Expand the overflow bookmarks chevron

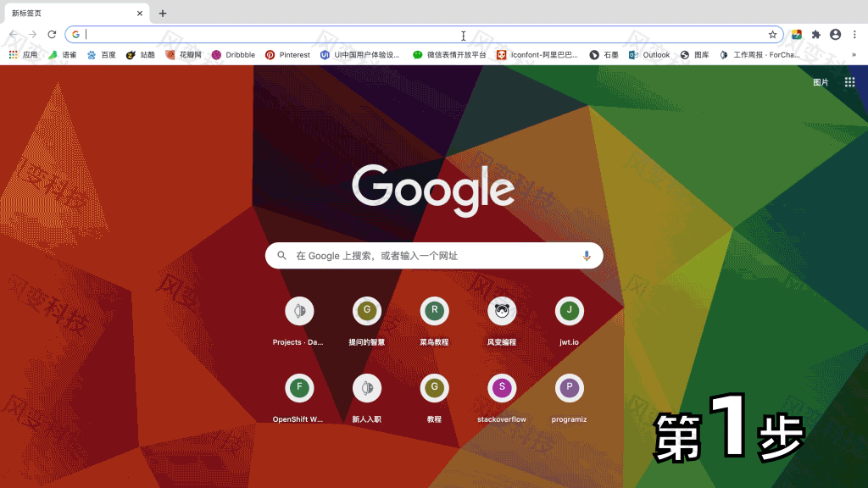pyautogui.click(x=855, y=54)
